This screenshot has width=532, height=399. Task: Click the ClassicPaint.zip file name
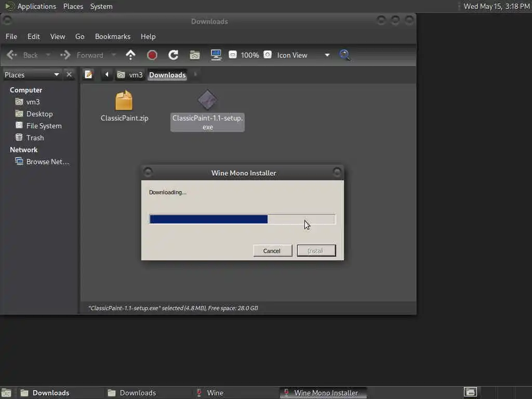click(x=125, y=118)
